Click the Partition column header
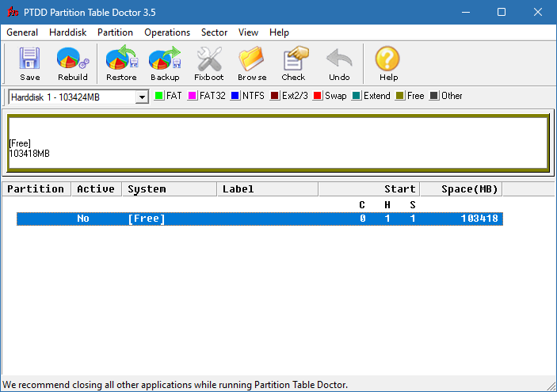 tap(36, 189)
